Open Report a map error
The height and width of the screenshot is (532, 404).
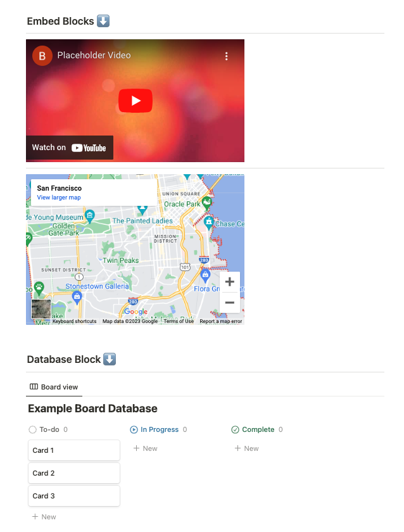(221, 321)
